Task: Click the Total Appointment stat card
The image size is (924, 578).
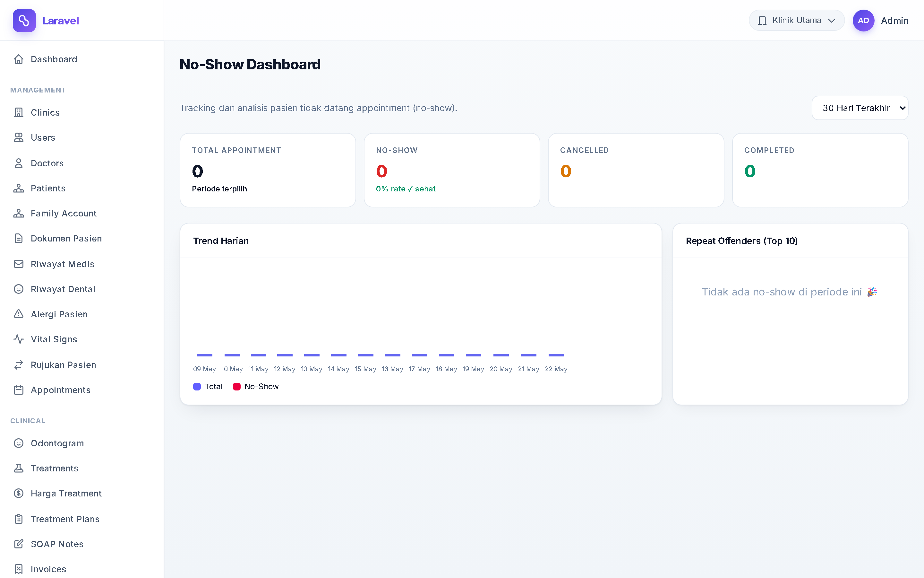Action: coord(268,170)
